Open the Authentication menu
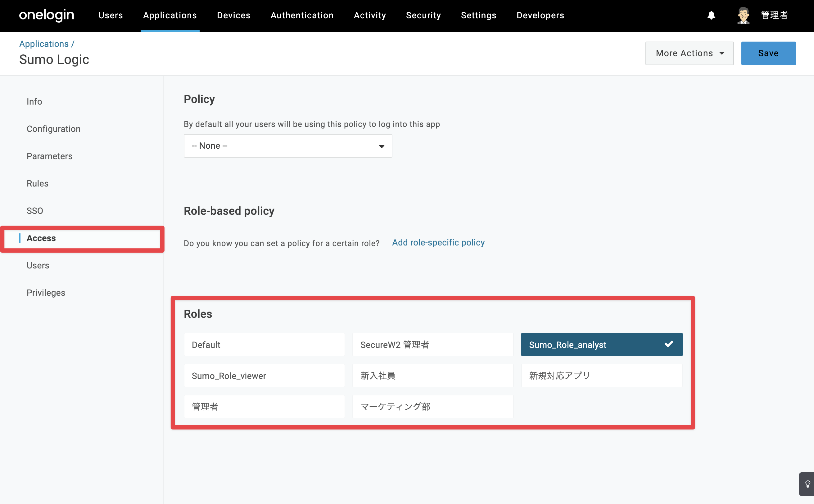Screen dimensions: 814x504 [x=302, y=15]
